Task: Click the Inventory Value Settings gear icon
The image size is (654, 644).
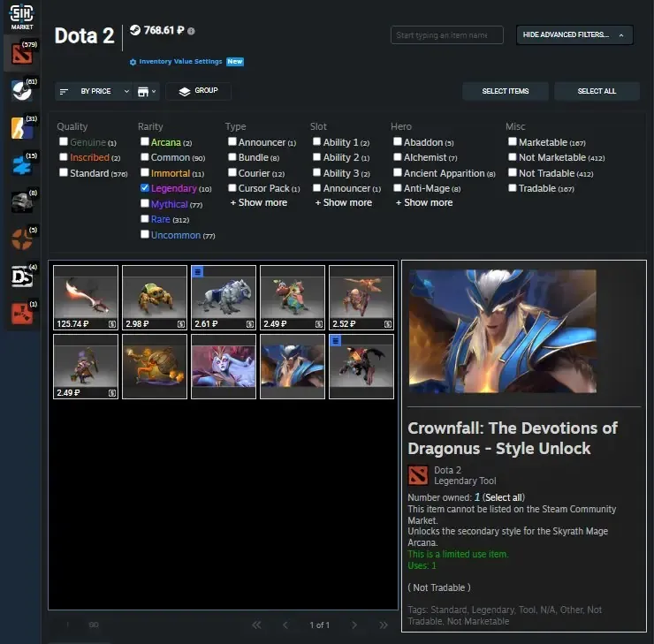Action: [x=133, y=62]
